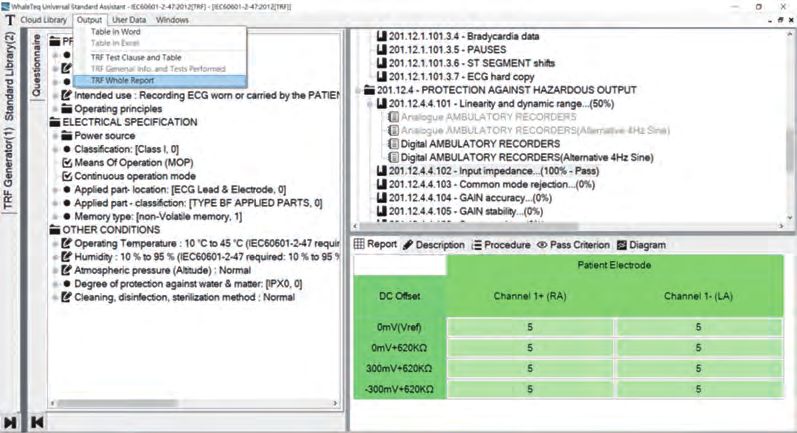
Task: Click Digital AMBULATORY RECORDERS document icon
Action: [x=393, y=144]
